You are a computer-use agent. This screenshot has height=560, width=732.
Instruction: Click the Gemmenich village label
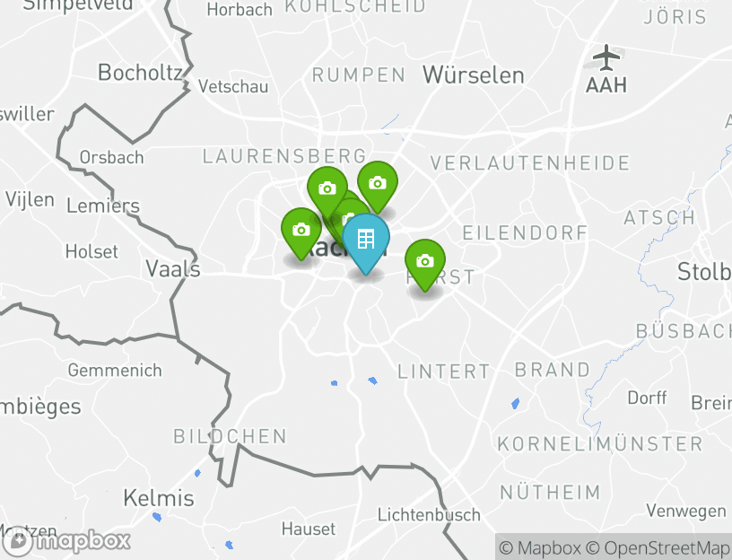(x=115, y=371)
